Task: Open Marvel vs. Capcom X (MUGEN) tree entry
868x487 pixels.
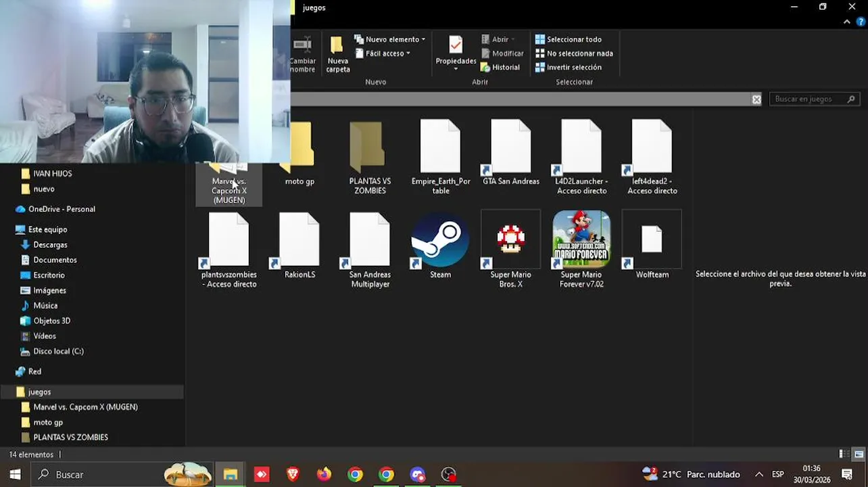Action: (x=85, y=407)
